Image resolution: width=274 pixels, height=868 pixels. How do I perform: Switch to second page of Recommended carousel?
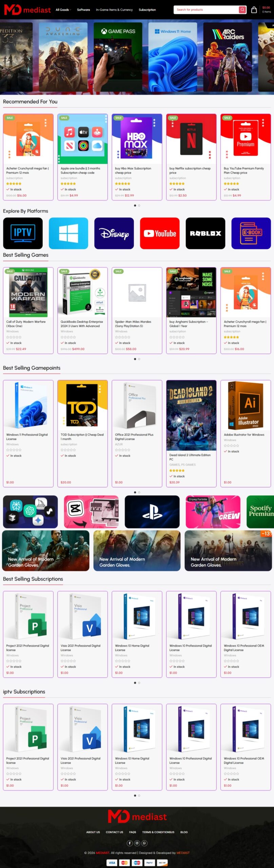tap(139, 205)
